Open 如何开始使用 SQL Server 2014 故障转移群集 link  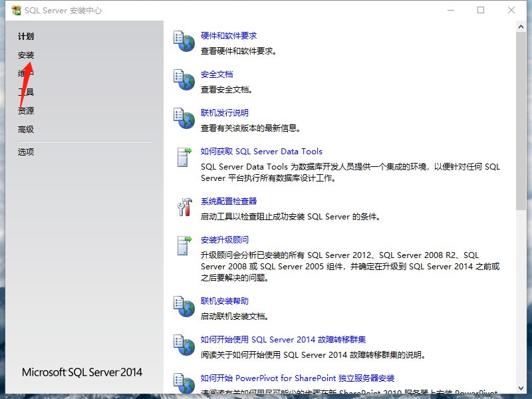point(283,340)
